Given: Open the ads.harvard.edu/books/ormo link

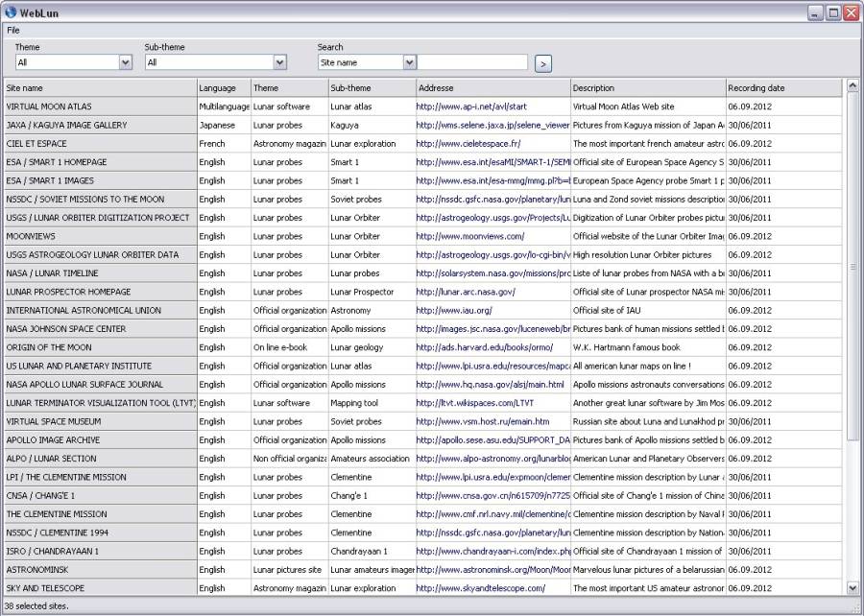Looking at the screenshot, I should point(485,347).
